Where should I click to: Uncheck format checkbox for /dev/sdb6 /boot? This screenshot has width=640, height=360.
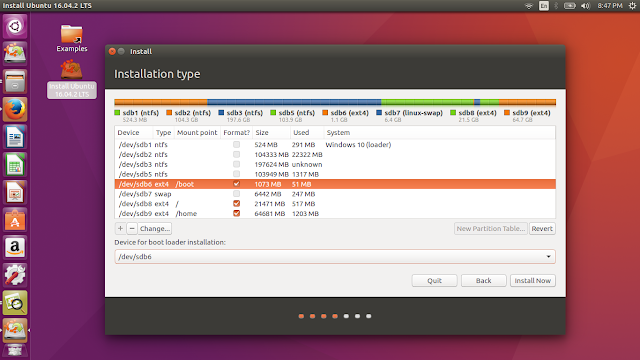(236, 184)
